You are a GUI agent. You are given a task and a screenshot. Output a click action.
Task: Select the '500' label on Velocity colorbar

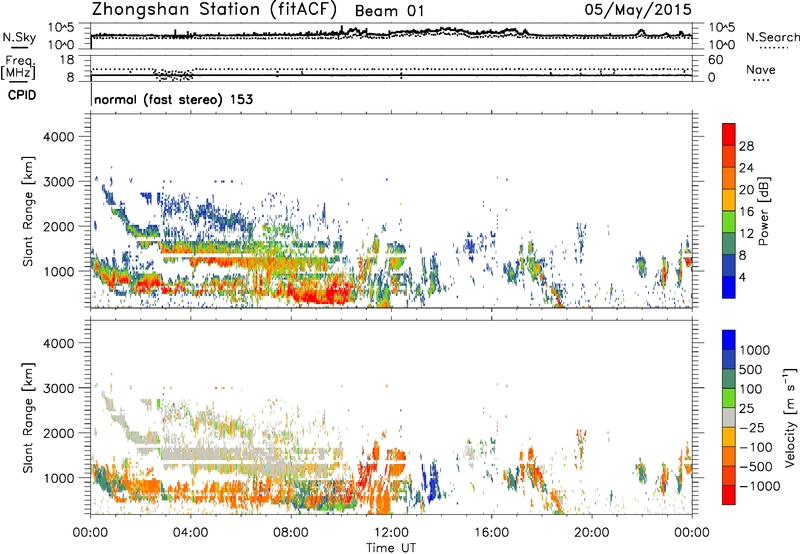click(751, 369)
